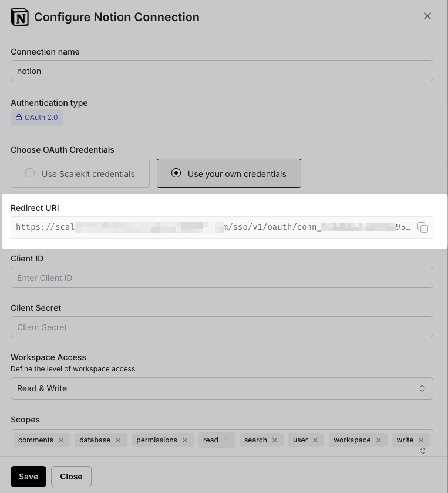Click the Client Secret input field

(221, 327)
